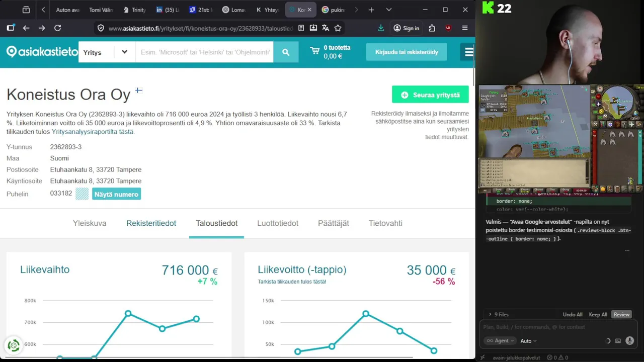Click the Seuraa yritystä button
644x362 pixels.
430,95
